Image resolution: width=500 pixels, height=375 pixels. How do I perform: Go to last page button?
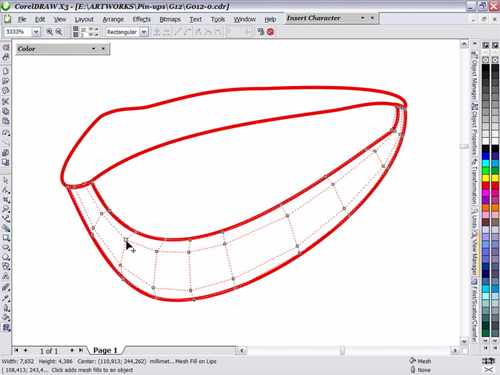(81, 350)
